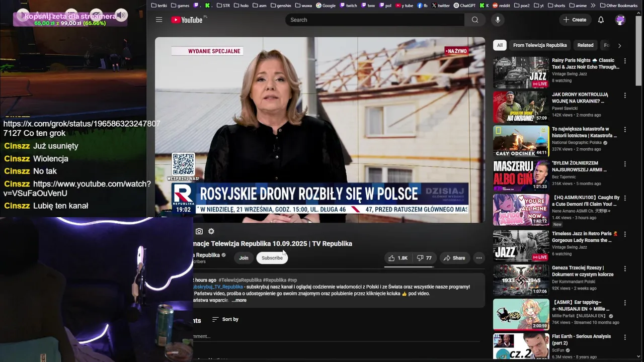The height and width of the screenshot is (362, 644).
Task: Open the fb bookmark
Action: tap(423, 6)
